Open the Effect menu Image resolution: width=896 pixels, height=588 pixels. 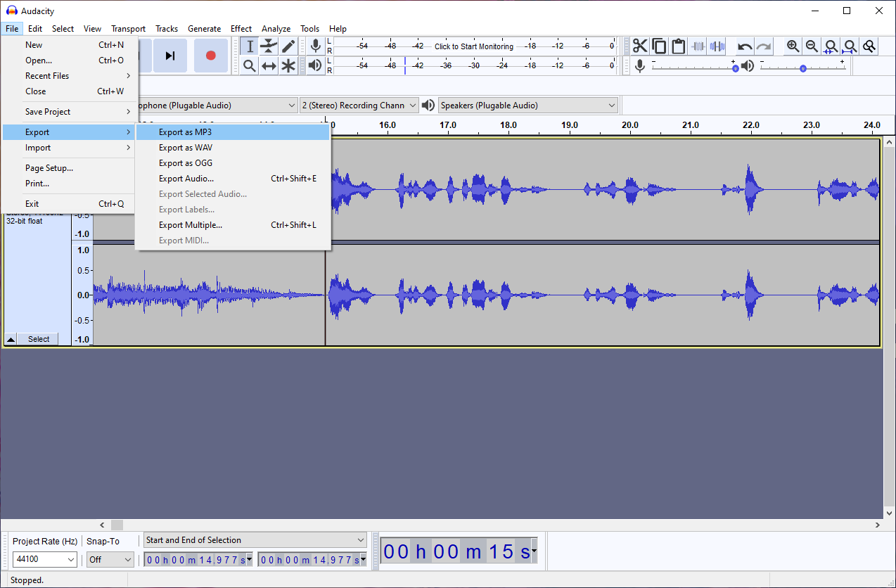pyautogui.click(x=241, y=29)
